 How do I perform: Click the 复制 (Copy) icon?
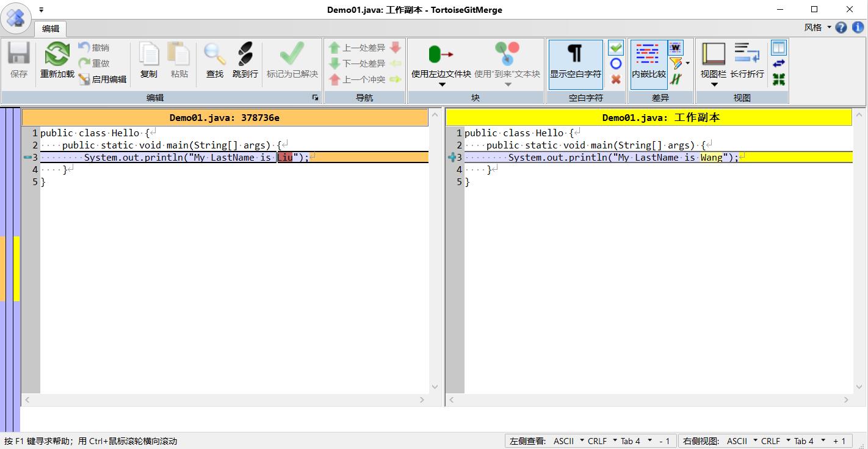pos(148,54)
